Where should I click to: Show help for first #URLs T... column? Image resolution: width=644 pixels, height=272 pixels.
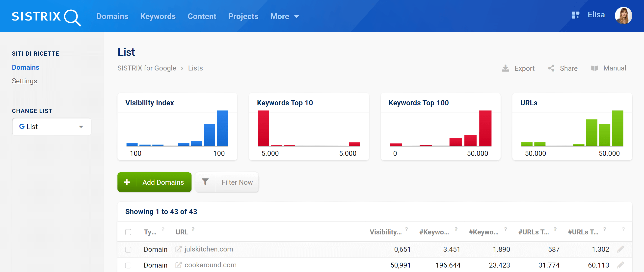tap(555, 229)
